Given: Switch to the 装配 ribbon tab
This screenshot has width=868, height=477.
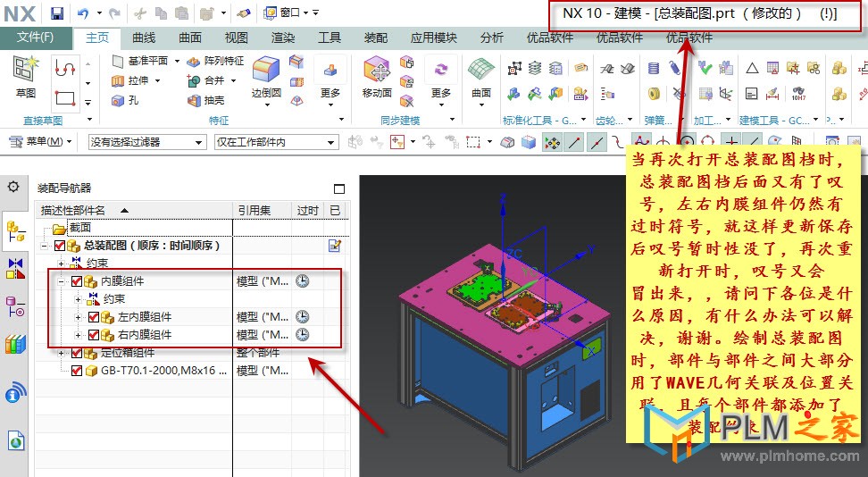Looking at the screenshot, I should coord(375,38).
